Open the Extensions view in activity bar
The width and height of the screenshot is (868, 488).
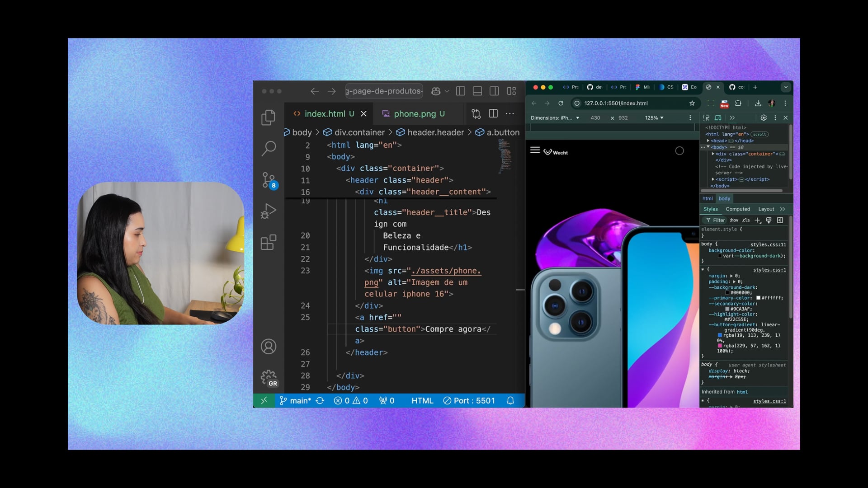pos(269,243)
